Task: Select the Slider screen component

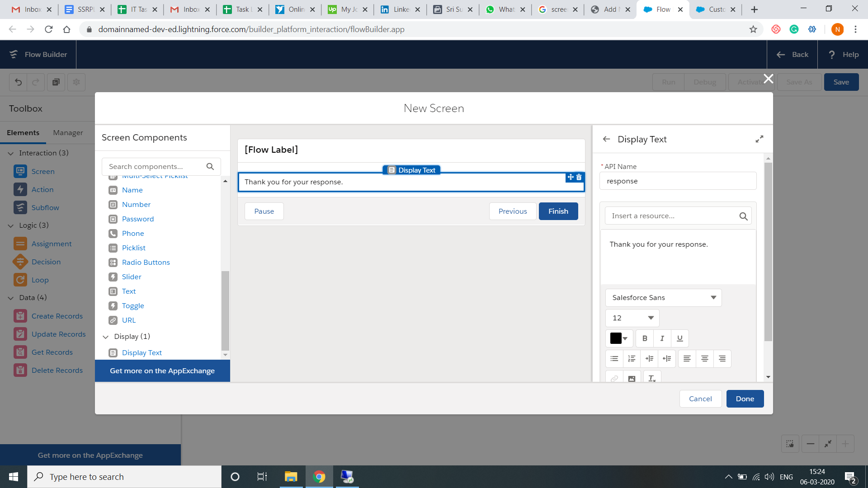Action: tap(131, 277)
